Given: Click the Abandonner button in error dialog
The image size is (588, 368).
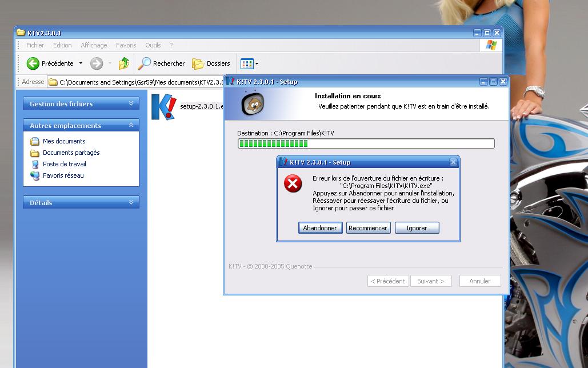Looking at the screenshot, I should (320, 228).
